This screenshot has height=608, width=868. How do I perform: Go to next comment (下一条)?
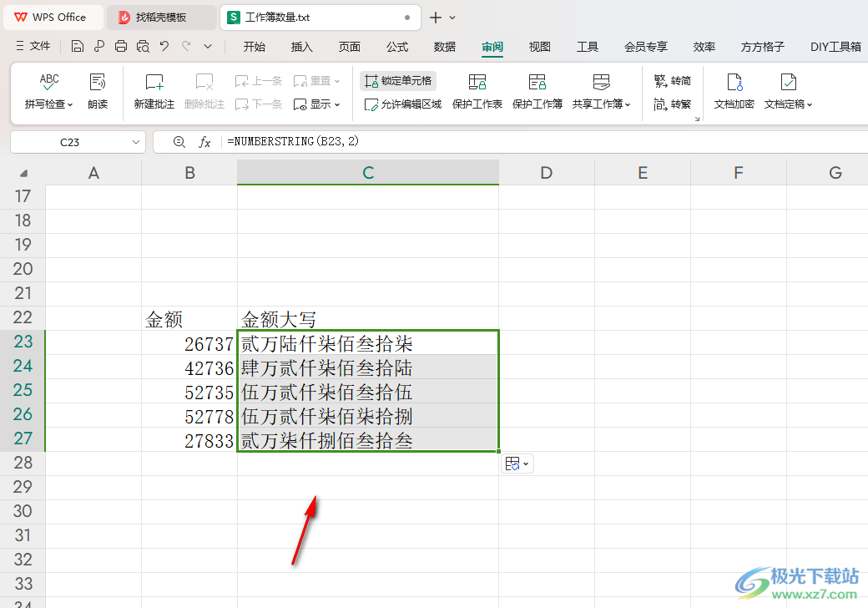tap(259, 104)
